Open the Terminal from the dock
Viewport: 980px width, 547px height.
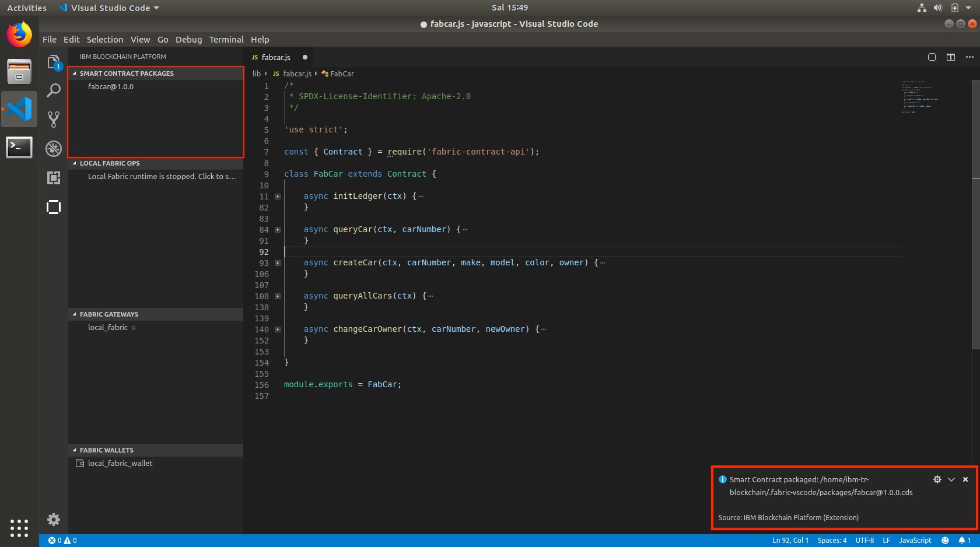click(x=19, y=147)
